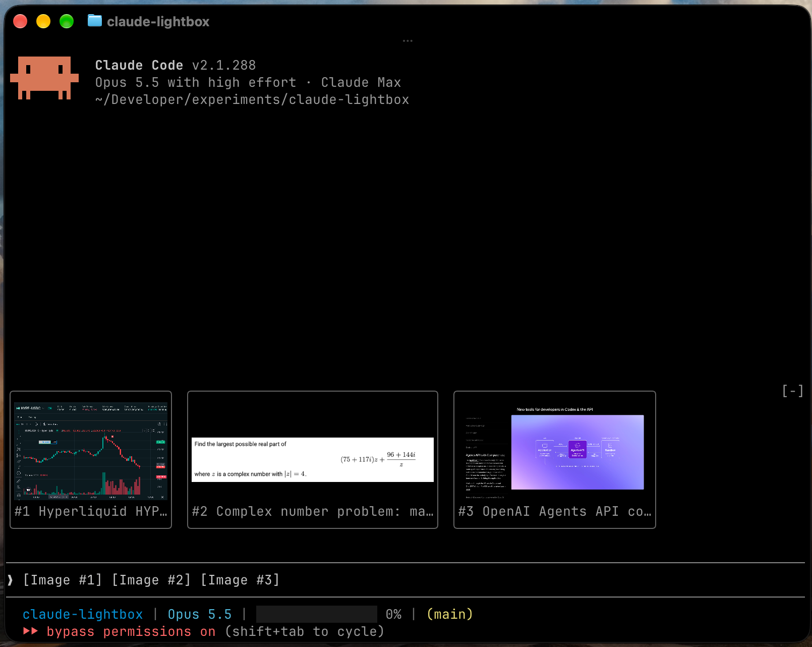Minimize the window with the yellow button
The width and height of the screenshot is (812, 647).
click(x=43, y=21)
